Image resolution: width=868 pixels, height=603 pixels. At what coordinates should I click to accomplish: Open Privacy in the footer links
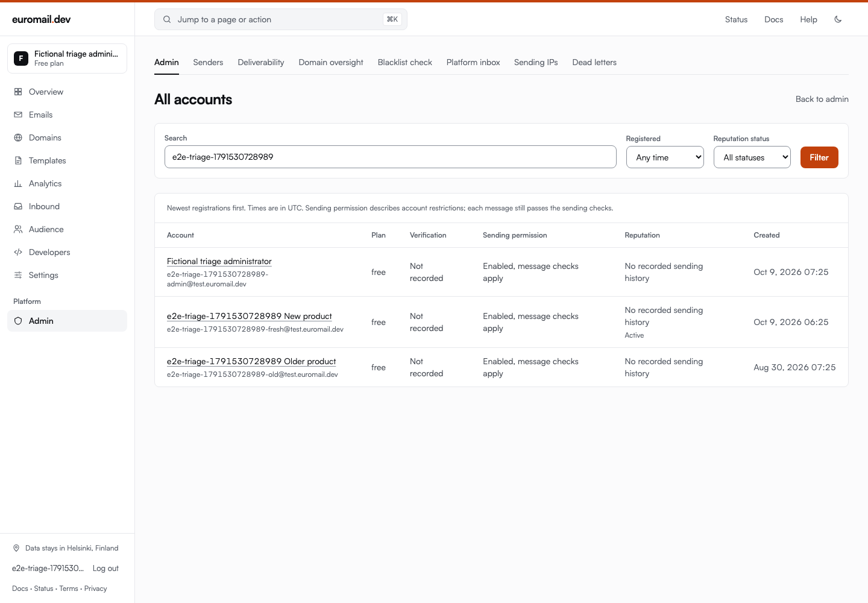point(96,589)
